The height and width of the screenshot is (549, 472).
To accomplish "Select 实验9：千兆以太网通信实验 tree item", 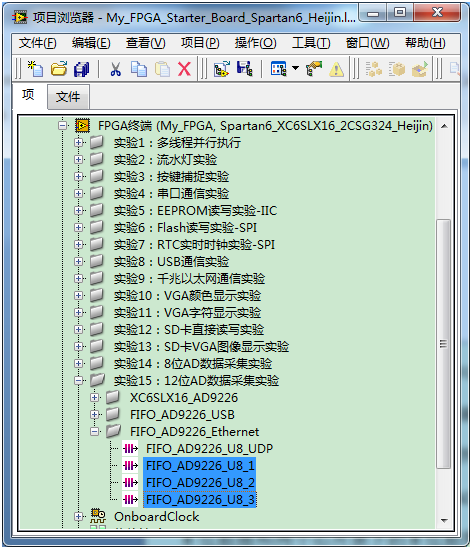I will (189, 279).
